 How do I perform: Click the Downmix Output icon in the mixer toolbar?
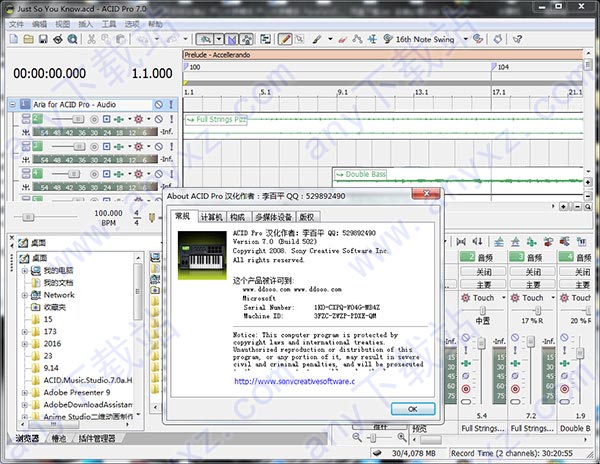click(461, 242)
